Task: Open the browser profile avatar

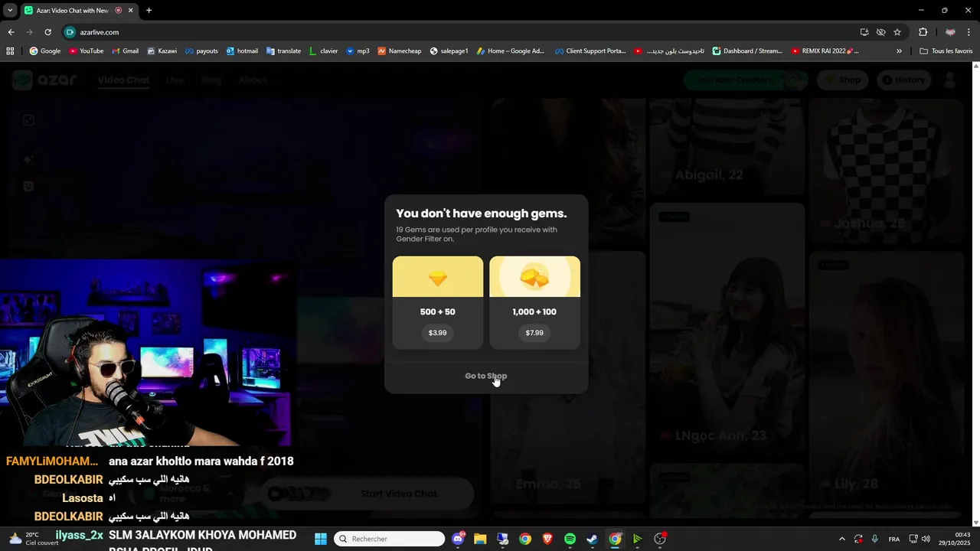Action: (950, 32)
